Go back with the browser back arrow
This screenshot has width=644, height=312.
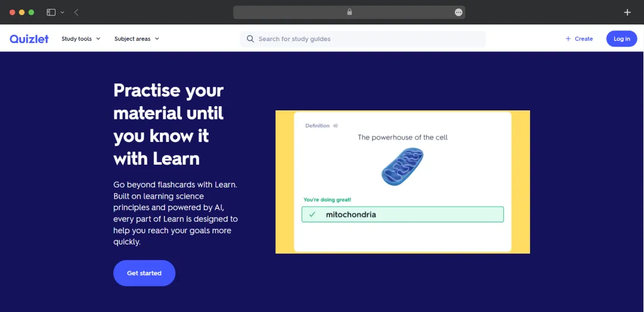(x=76, y=13)
